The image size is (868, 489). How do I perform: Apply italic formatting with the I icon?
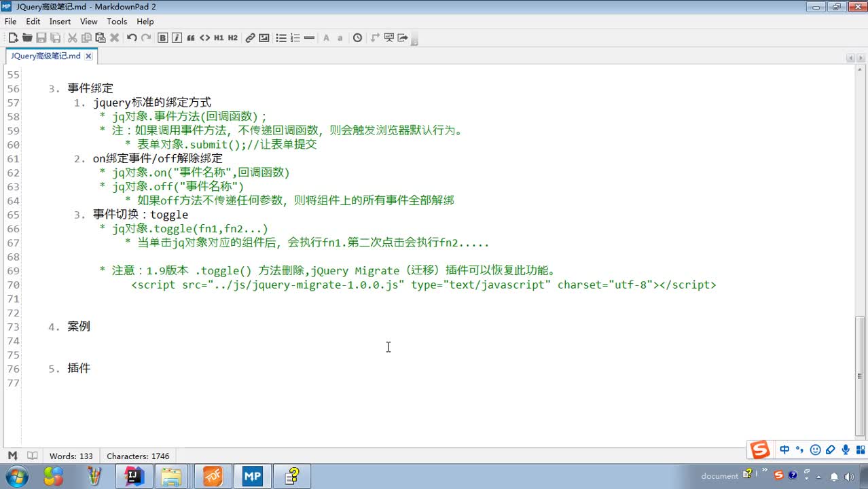pyautogui.click(x=177, y=38)
